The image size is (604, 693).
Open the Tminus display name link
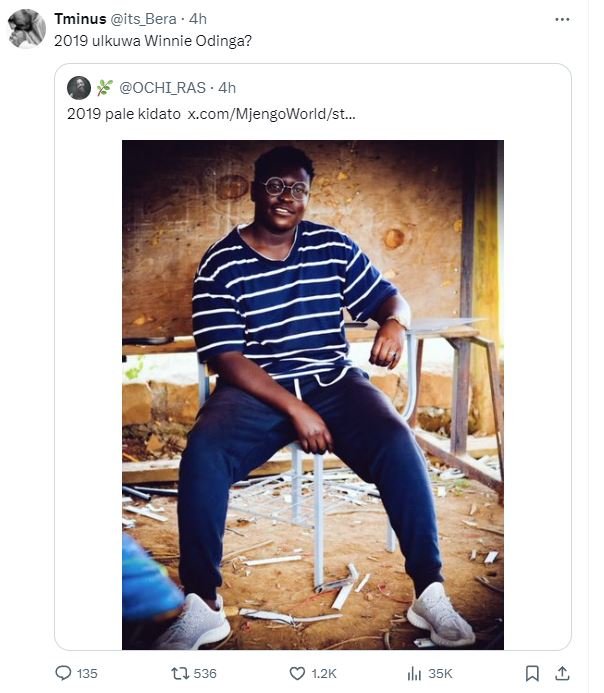pyautogui.click(x=81, y=18)
